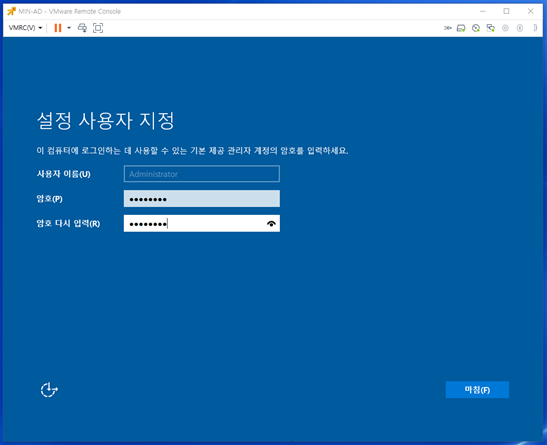The image size is (547, 445).
Task: Minimize the VMware Remote Console window
Action: click(x=482, y=11)
